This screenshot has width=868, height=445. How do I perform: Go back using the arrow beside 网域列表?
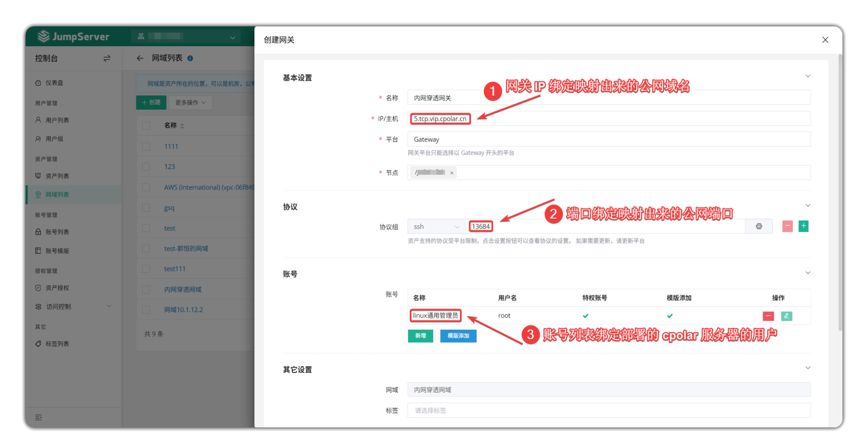point(140,58)
